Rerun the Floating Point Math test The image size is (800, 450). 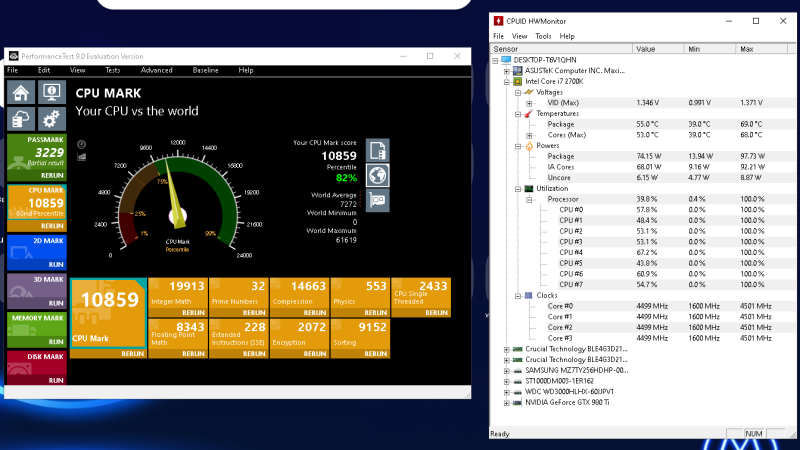coord(193,353)
